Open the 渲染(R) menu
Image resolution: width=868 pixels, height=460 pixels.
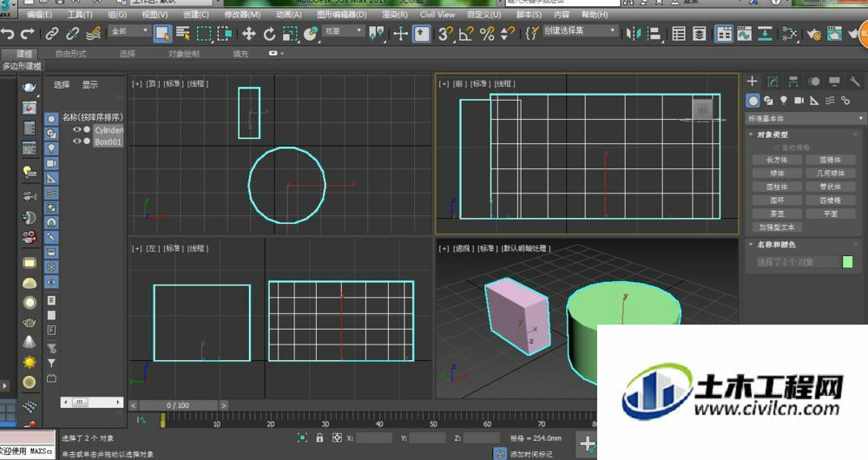[x=394, y=15]
